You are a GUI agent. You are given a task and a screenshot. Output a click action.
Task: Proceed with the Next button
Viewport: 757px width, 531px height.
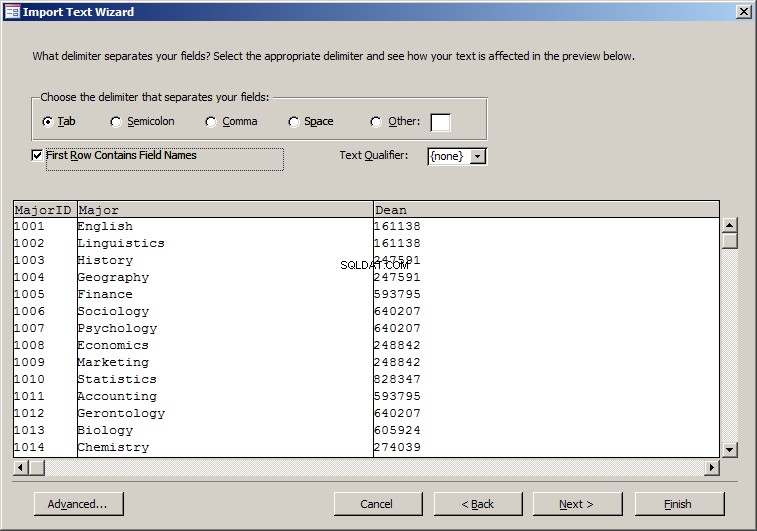coord(577,504)
